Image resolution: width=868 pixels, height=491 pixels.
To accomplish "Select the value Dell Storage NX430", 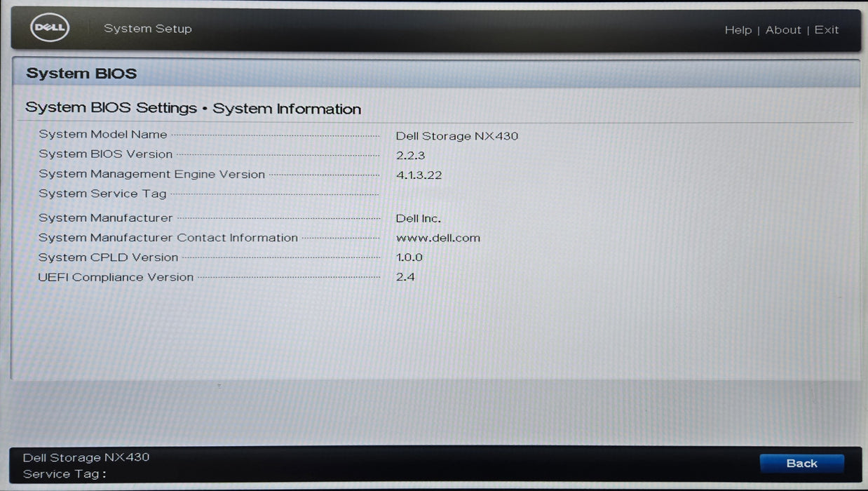I will (457, 136).
